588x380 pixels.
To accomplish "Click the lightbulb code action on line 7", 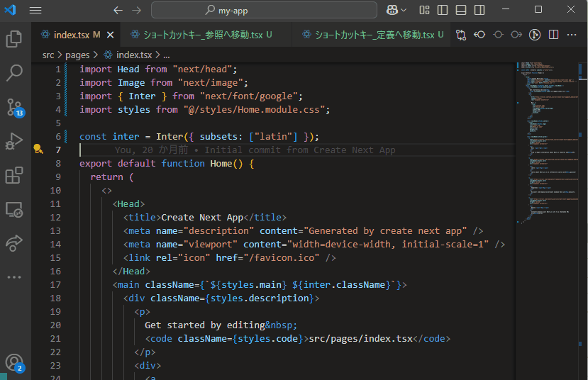I will [38, 149].
